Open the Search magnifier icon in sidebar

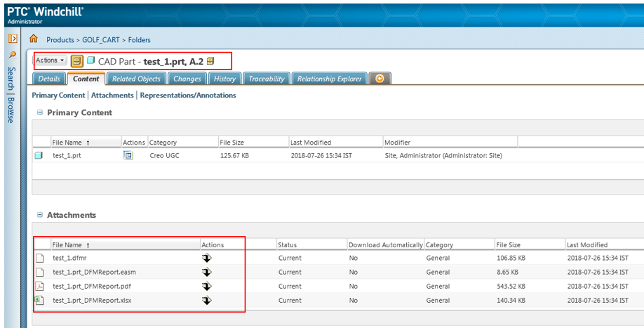tap(13, 55)
